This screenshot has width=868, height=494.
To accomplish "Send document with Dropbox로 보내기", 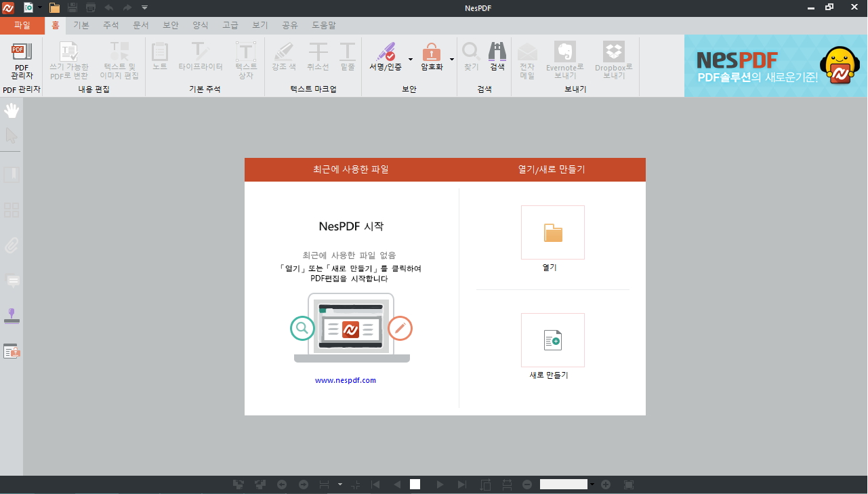I will (614, 61).
